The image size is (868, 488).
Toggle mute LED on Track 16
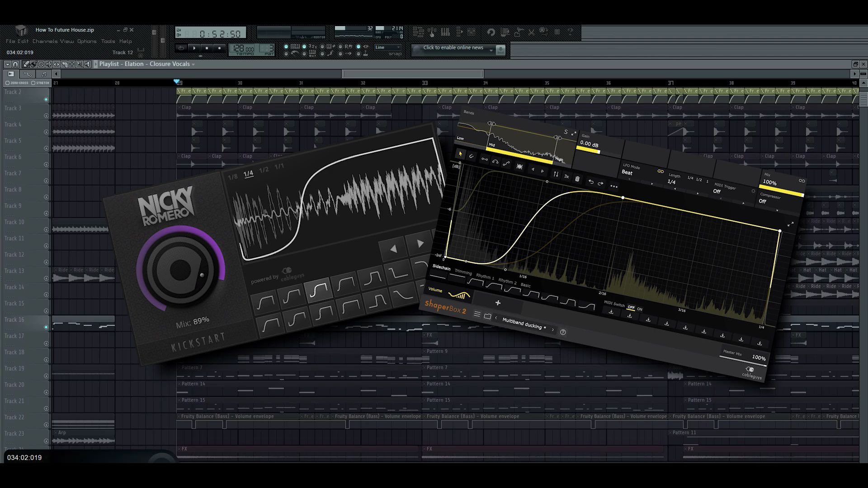click(46, 327)
